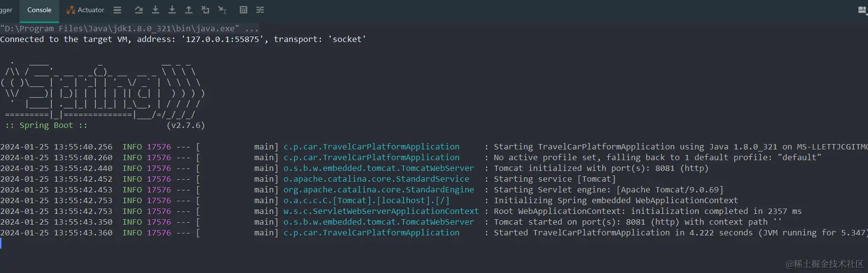Viewport: 868px width, 273px height.
Task: Click the Spring Boot version text (v2.7.6)
Action: (186, 125)
